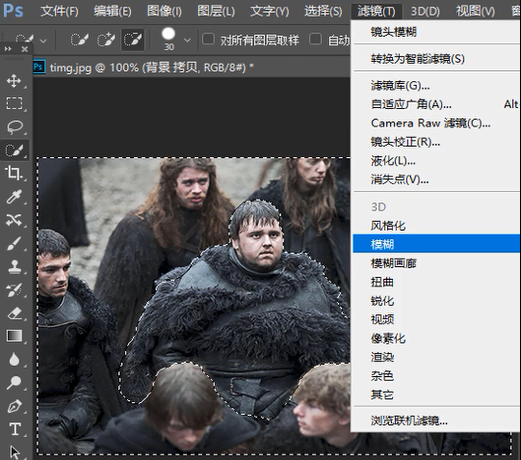
Task: Select the Path Selection arrow tool
Action: click(15, 452)
